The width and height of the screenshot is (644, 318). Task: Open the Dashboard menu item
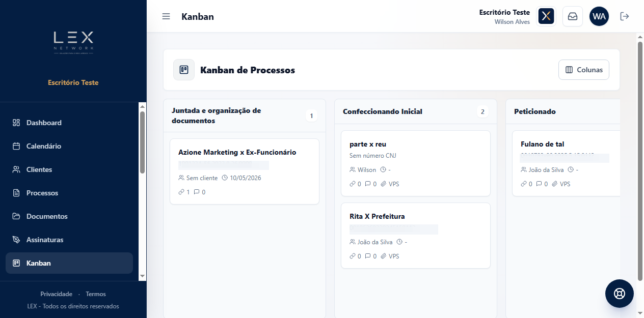pyautogui.click(x=69, y=123)
